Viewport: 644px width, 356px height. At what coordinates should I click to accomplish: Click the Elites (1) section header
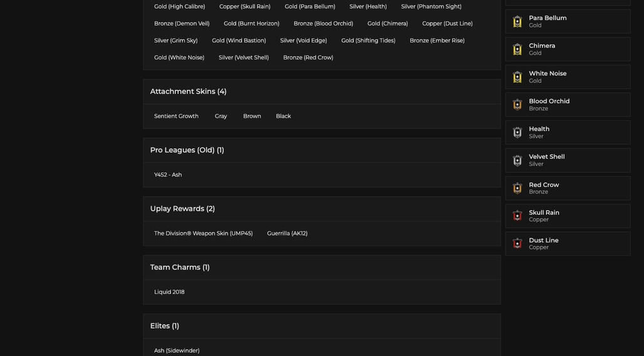click(321, 326)
